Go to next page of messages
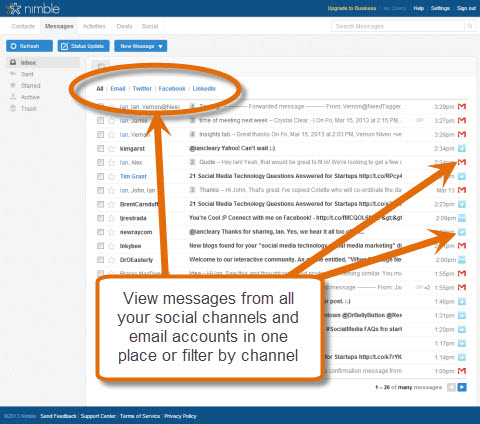The height and width of the screenshot is (424, 480). pos(462,387)
